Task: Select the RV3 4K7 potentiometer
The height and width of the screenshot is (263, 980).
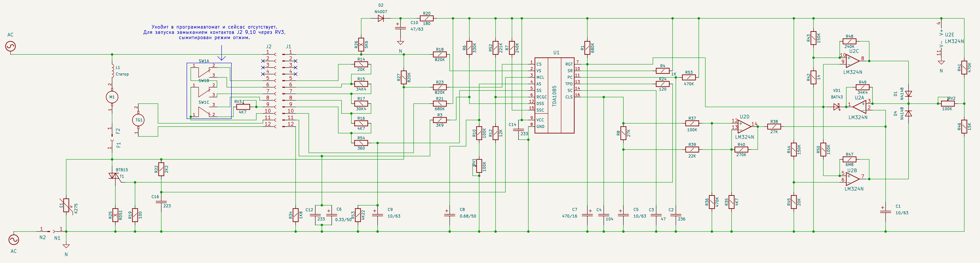Action: coord(243,107)
